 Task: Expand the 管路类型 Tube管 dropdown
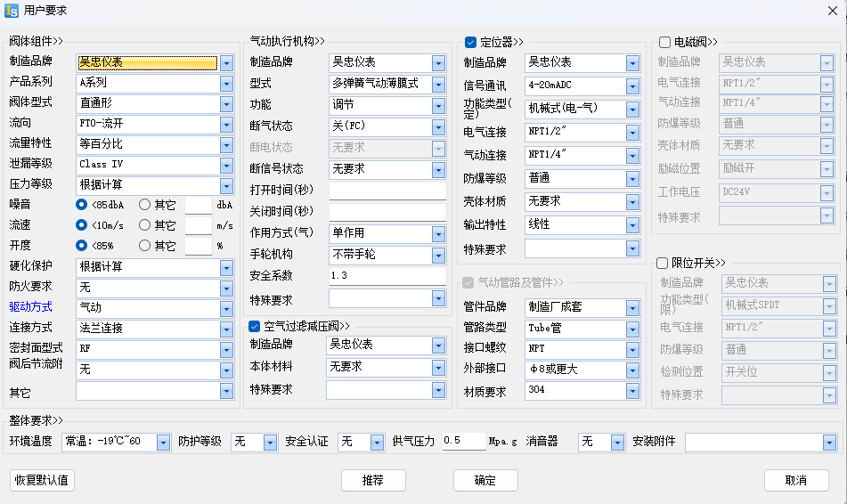[632, 328]
